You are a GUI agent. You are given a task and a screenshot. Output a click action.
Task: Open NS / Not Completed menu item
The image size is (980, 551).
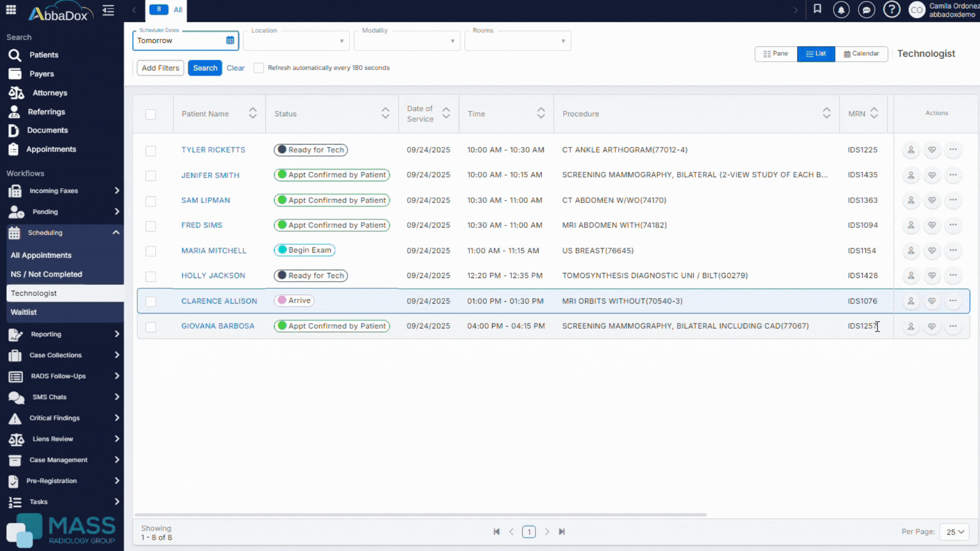[46, 274]
